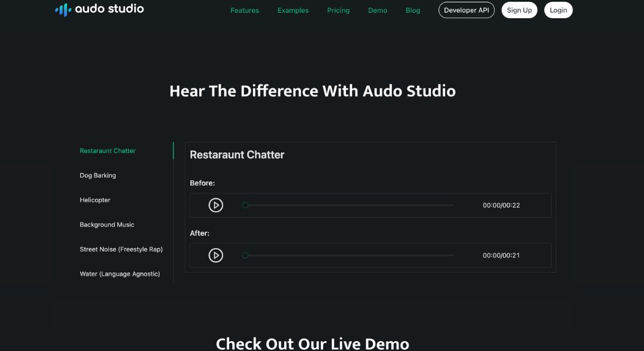This screenshot has width=644, height=351.
Task: Click the Check Out Our Live Demo heading
Action: [313, 343]
